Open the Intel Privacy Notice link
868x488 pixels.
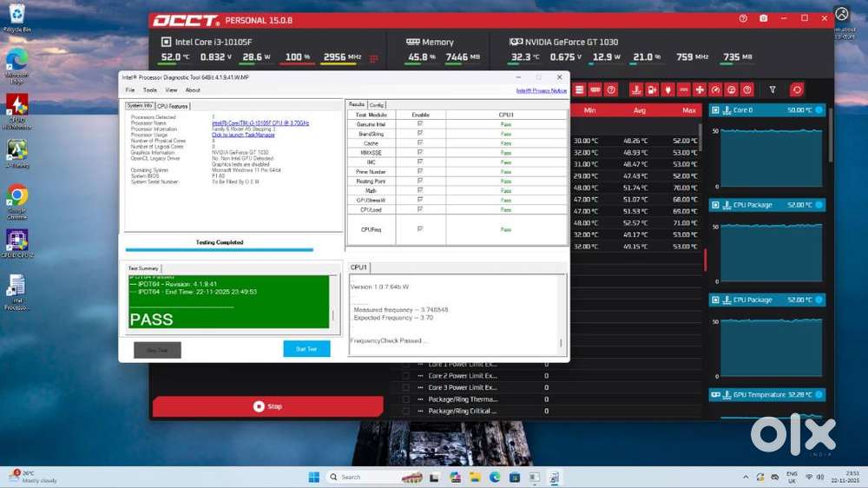point(541,90)
